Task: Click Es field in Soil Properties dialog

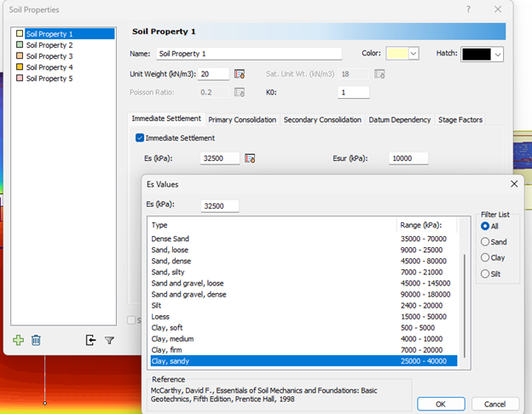Action: coord(220,158)
